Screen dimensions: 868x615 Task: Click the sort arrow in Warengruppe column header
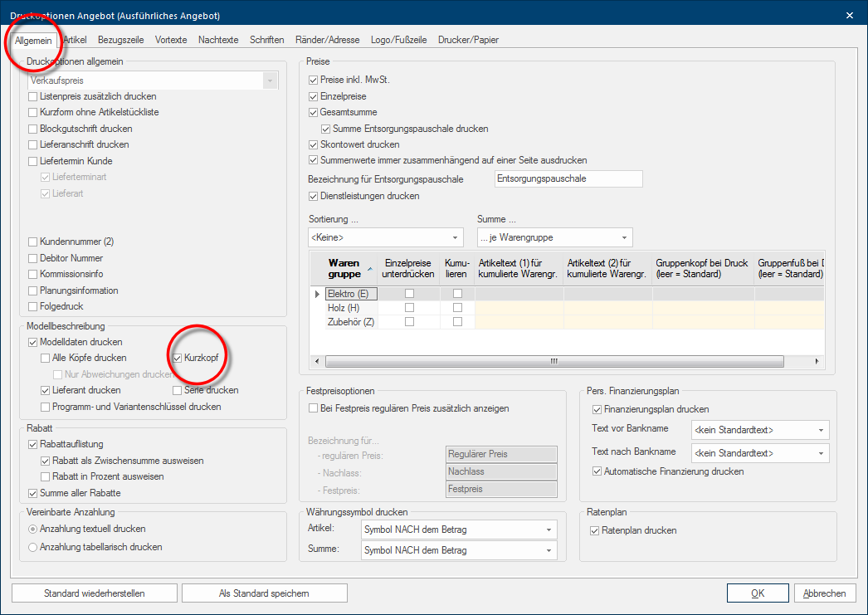pyautogui.click(x=369, y=269)
